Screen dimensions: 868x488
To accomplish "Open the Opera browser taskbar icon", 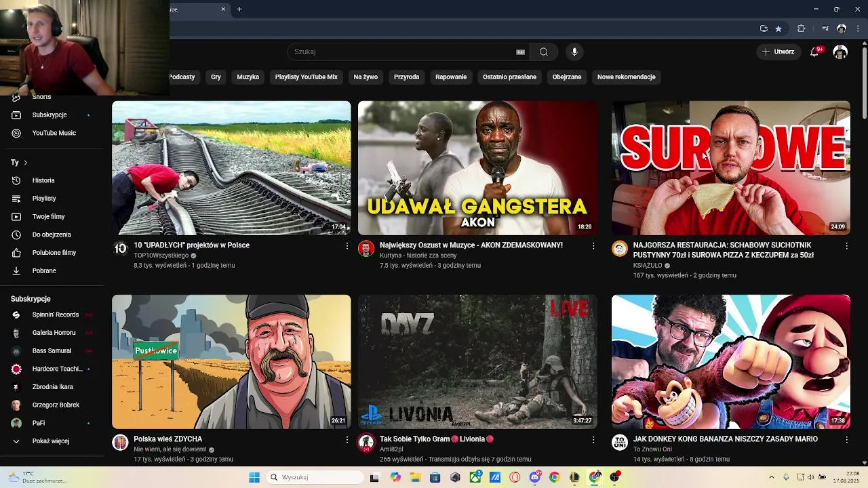I will (x=515, y=477).
